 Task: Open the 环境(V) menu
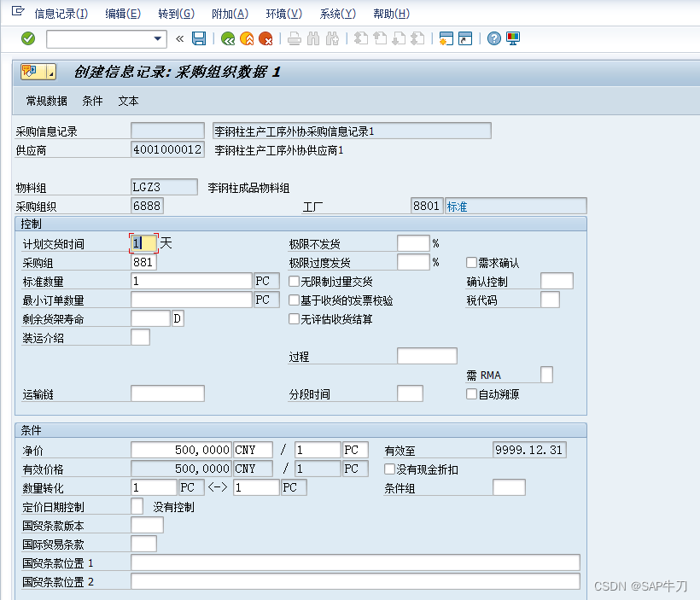pyautogui.click(x=284, y=14)
